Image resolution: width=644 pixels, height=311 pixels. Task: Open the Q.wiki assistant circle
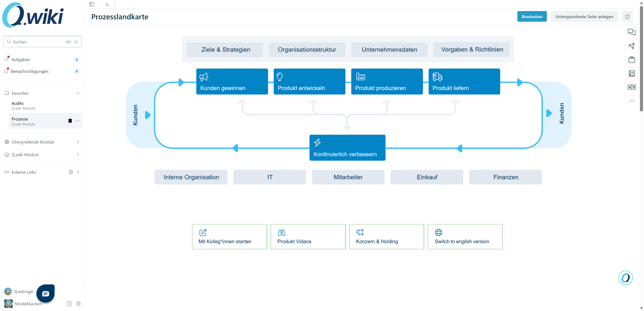point(625,278)
